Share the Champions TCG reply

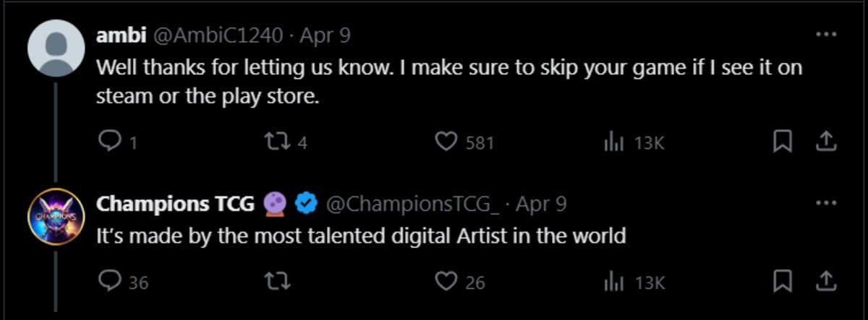tap(825, 281)
